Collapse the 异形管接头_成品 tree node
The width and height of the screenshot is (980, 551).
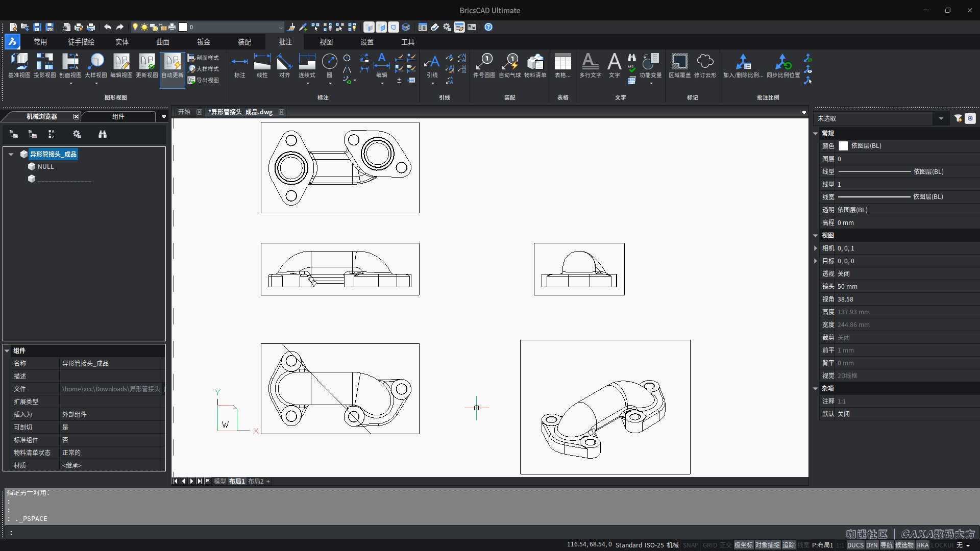11,154
